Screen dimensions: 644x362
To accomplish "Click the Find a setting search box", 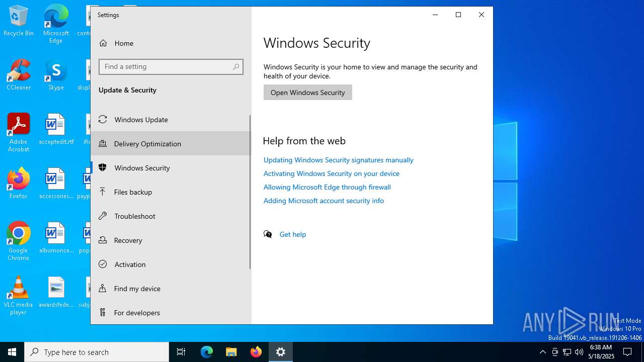I will point(171,67).
